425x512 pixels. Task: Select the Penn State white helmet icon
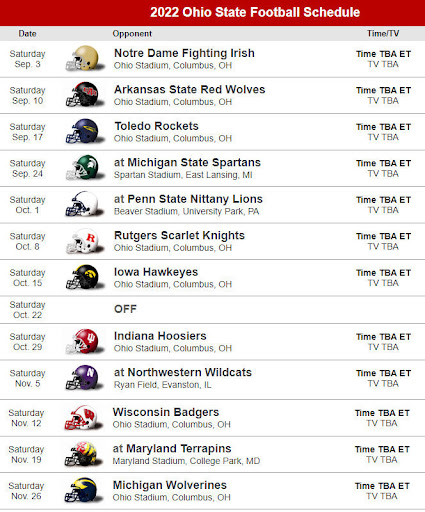click(83, 204)
